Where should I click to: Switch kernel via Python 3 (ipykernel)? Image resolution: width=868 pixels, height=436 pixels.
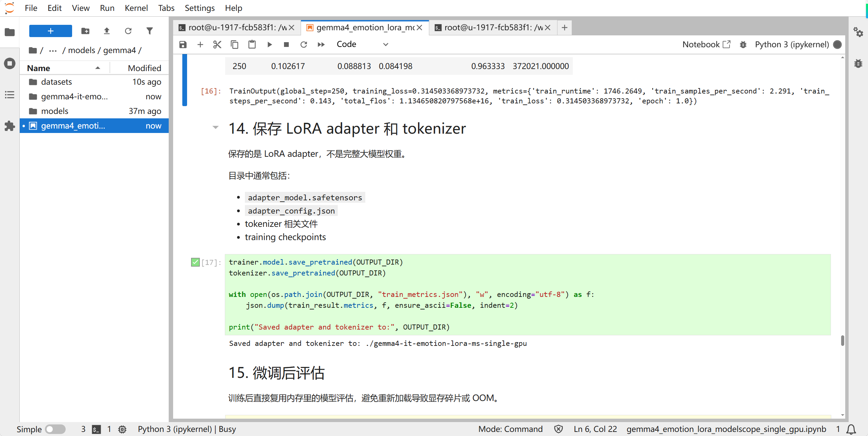pos(792,45)
